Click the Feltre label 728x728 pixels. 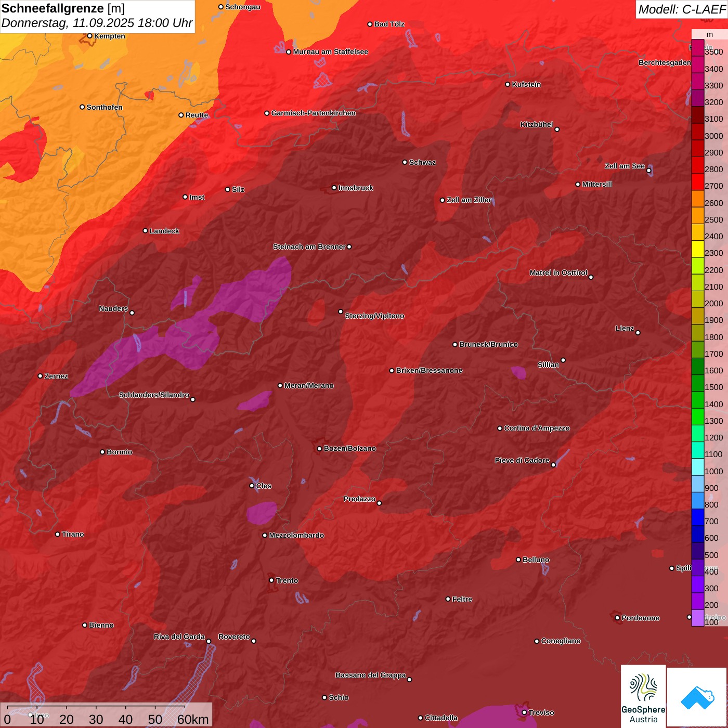[462, 599]
